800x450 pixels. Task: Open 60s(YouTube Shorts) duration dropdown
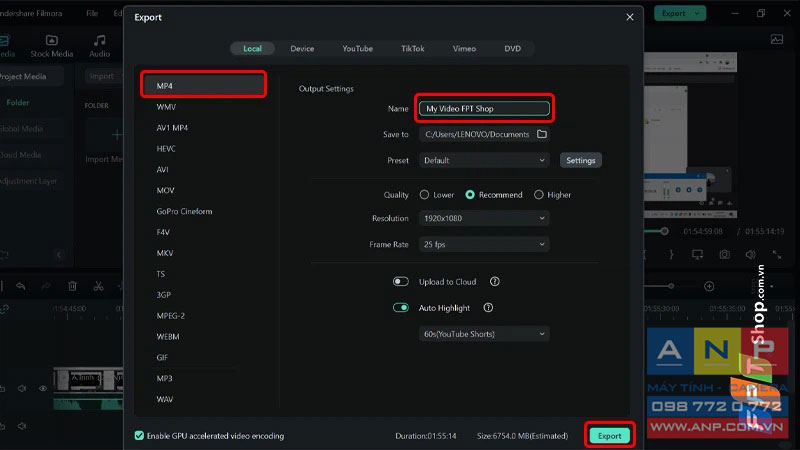[484, 334]
